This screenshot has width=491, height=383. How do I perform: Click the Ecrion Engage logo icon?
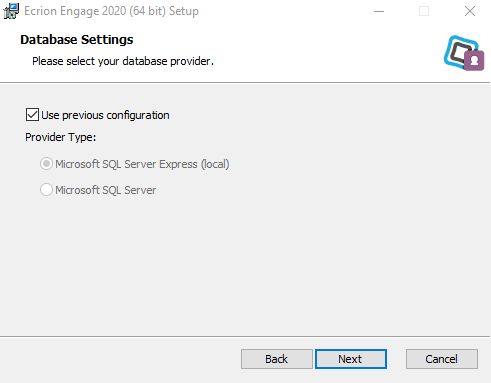coord(464,53)
